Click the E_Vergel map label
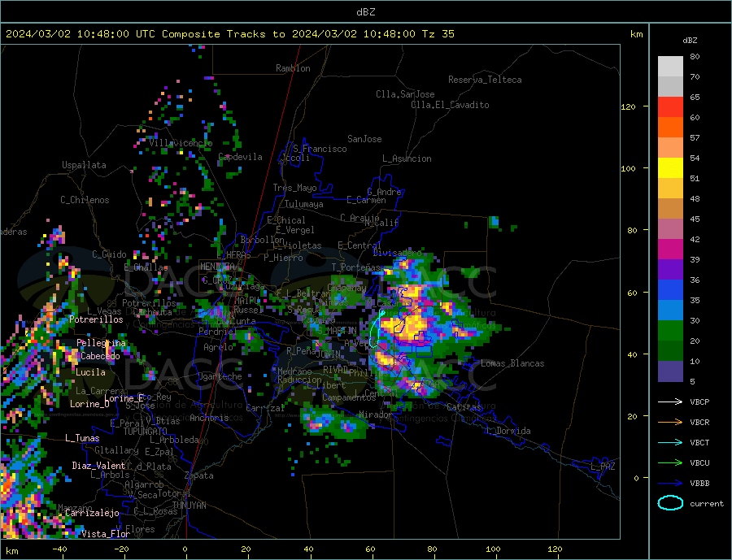Image resolution: width=732 pixels, height=560 pixels. 295,229
